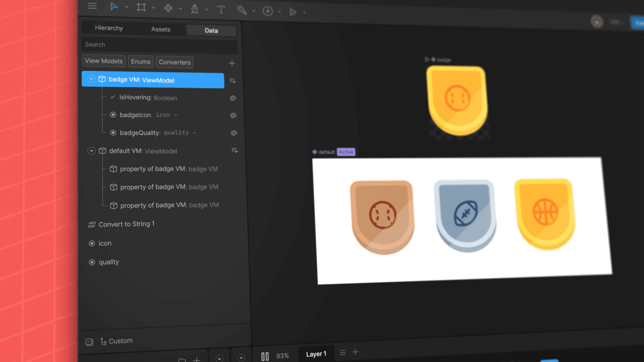Collapse the badge VM tree chevron
644x362 pixels.
click(x=91, y=79)
